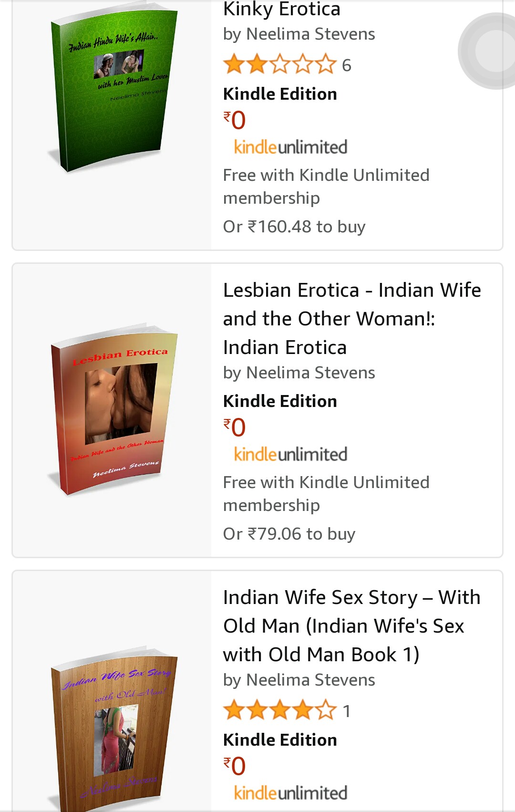Open title 'Lesbian Erotica - Indian Wife and the Other Woman'
515x812 pixels.
[x=352, y=319]
